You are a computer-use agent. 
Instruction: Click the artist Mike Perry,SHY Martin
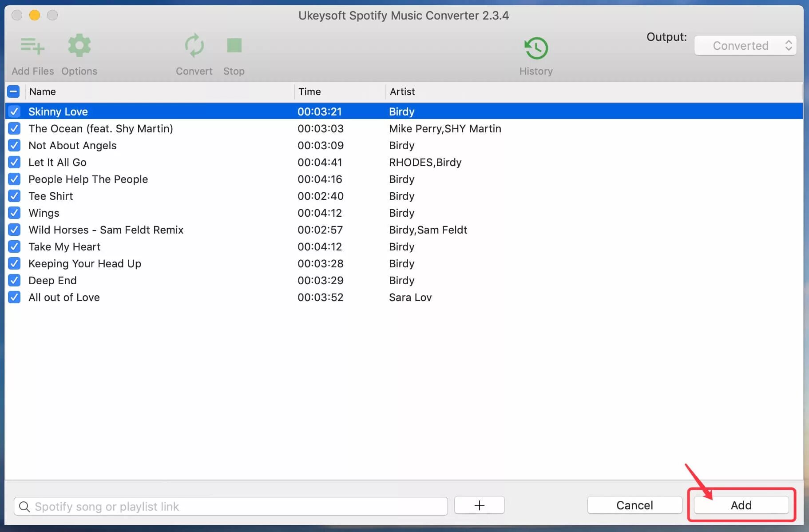tap(445, 128)
